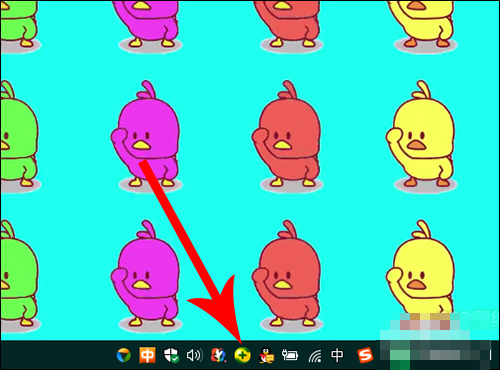
Task: Toggle the white 中 language indicator
Action: click(x=337, y=355)
